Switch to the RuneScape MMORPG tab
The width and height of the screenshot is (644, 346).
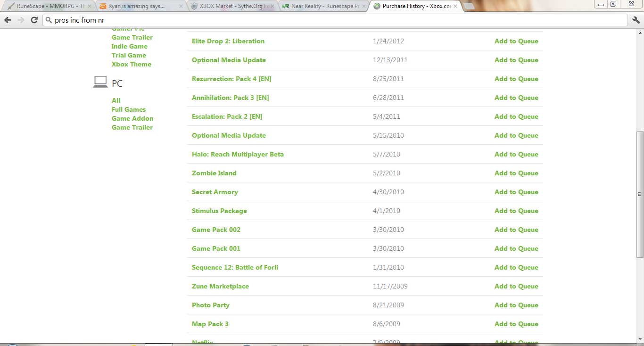[x=50, y=6]
